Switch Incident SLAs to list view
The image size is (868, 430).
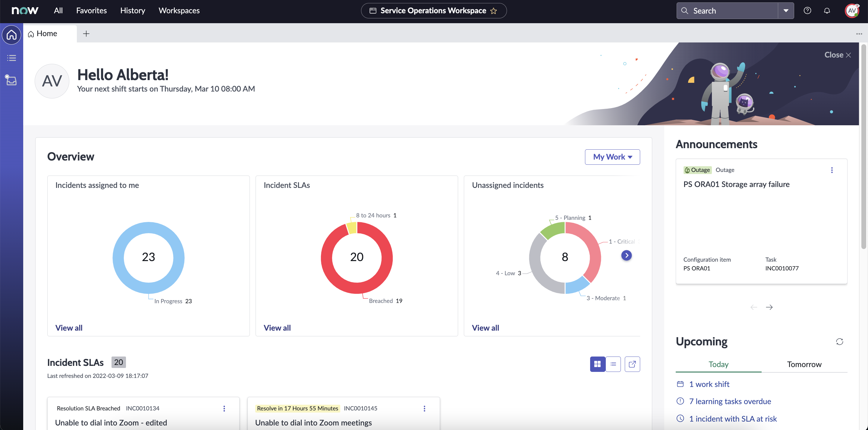613,364
